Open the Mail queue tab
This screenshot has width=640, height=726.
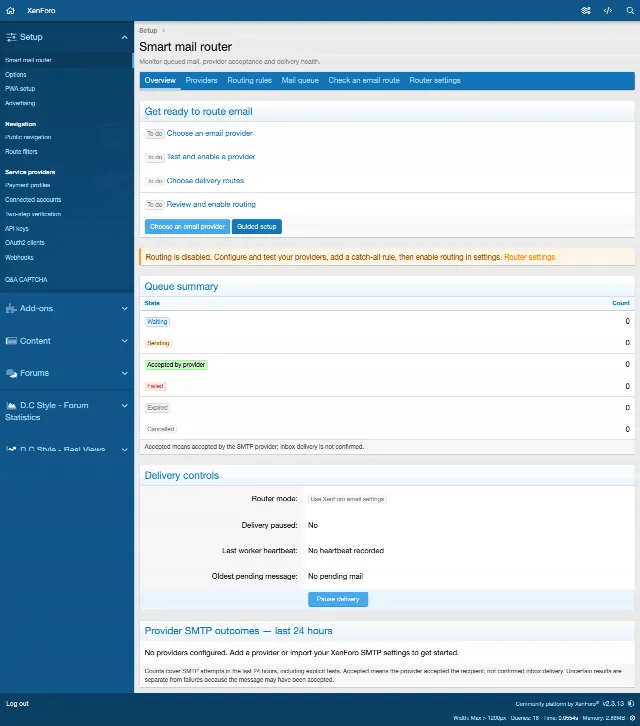(300, 81)
